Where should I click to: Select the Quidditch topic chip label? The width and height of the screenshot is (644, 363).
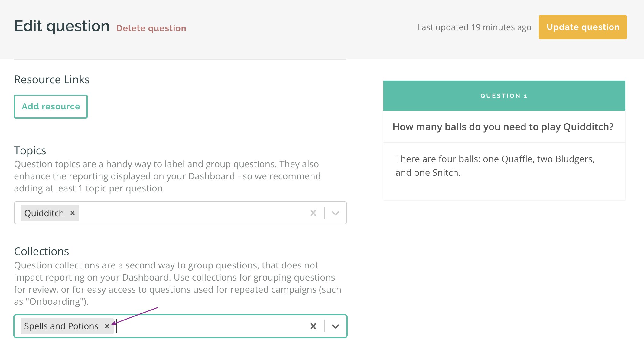pos(44,213)
